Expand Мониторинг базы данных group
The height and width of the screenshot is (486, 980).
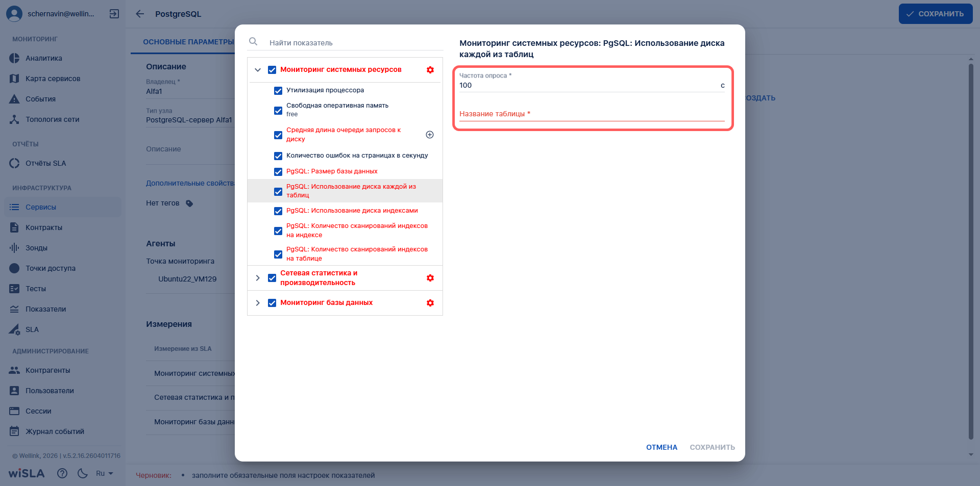[258, 303]
